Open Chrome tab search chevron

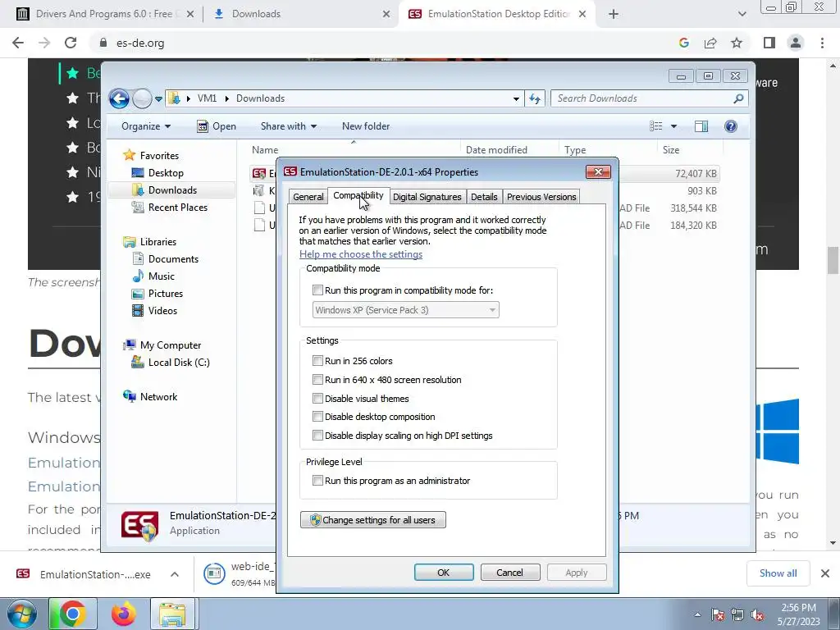742,14
